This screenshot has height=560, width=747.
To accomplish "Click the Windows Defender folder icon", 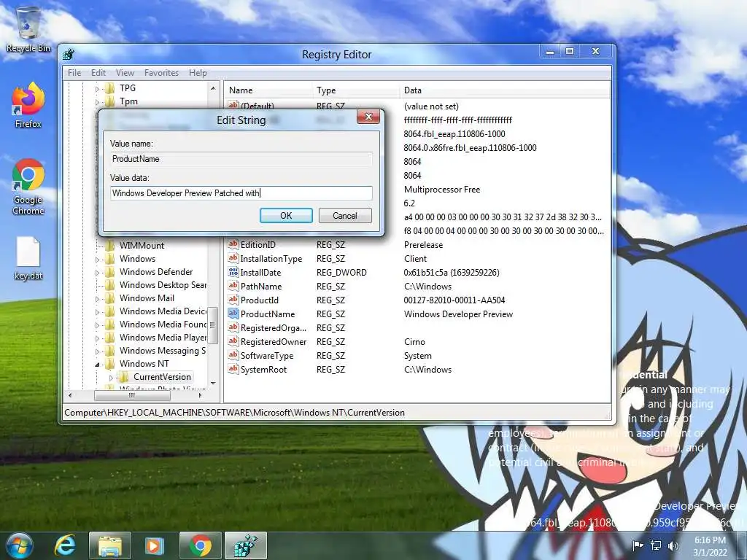I will coord(110,272).
